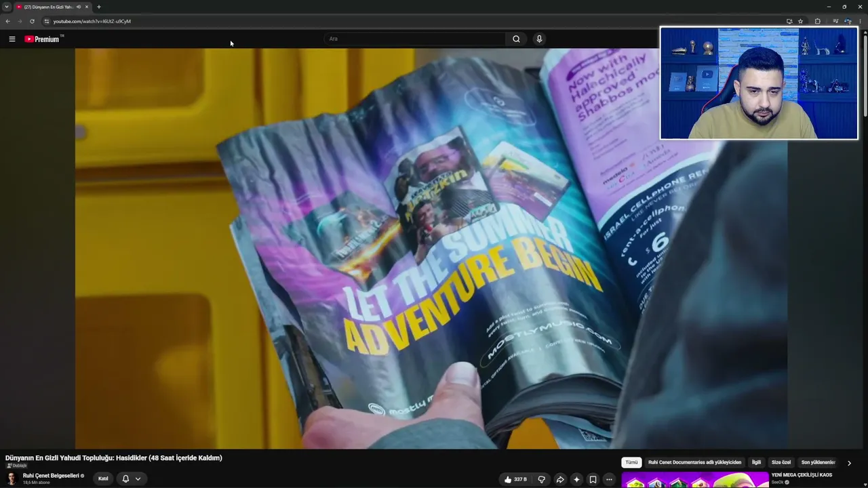The height and width of the screenshot is (488, 868).
Task: View site information icon in address bar
Action: tap(47, 21)
